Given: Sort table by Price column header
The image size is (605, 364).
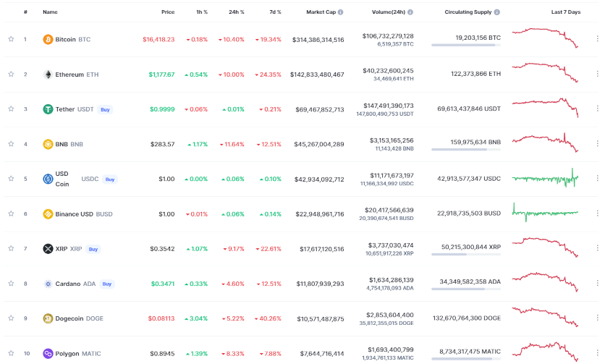Looking at the screenshot, I should [167, 12].
